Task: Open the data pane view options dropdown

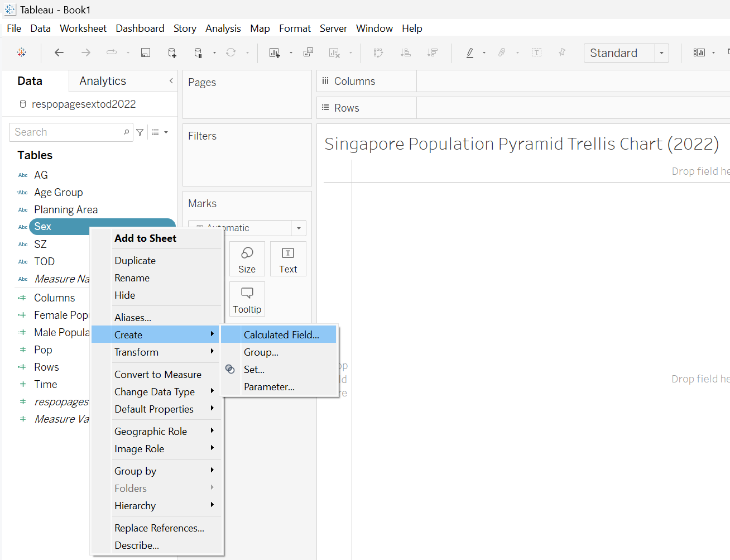Action: (160, 132)
